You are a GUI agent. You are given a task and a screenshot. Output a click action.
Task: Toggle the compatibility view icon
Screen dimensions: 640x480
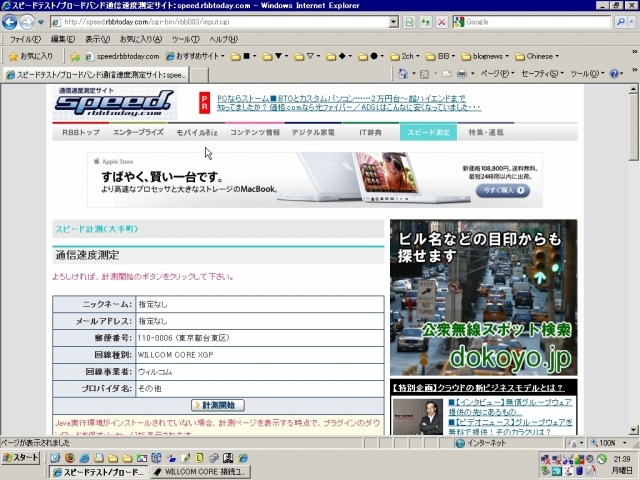click(409, 22)
